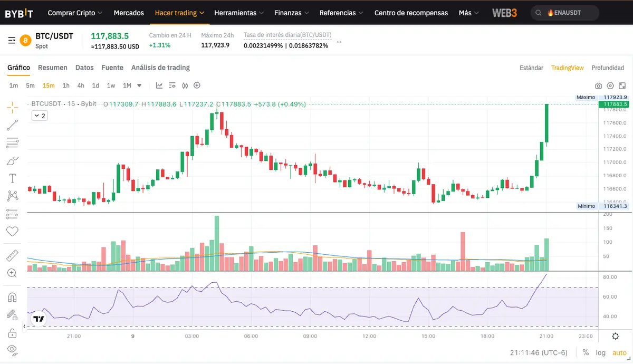
Task: Open chart display settings icon
Action: 172,85
